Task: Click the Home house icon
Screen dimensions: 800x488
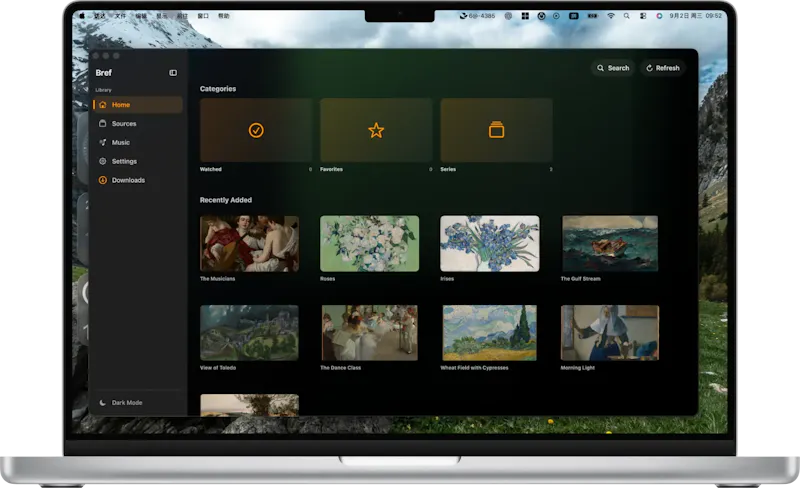Action: 103,105
